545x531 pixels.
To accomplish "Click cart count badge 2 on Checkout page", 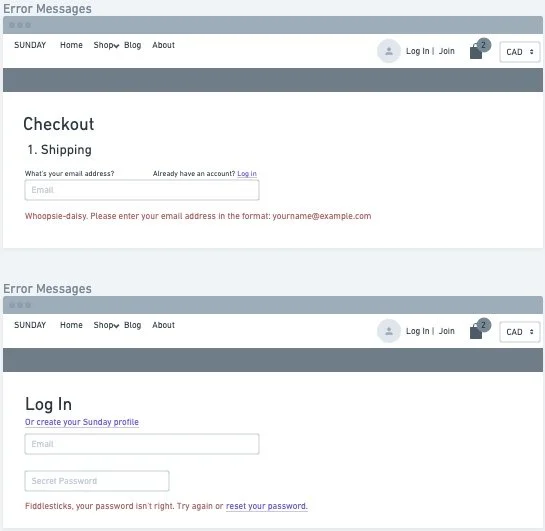I will (x=483, y=45).
